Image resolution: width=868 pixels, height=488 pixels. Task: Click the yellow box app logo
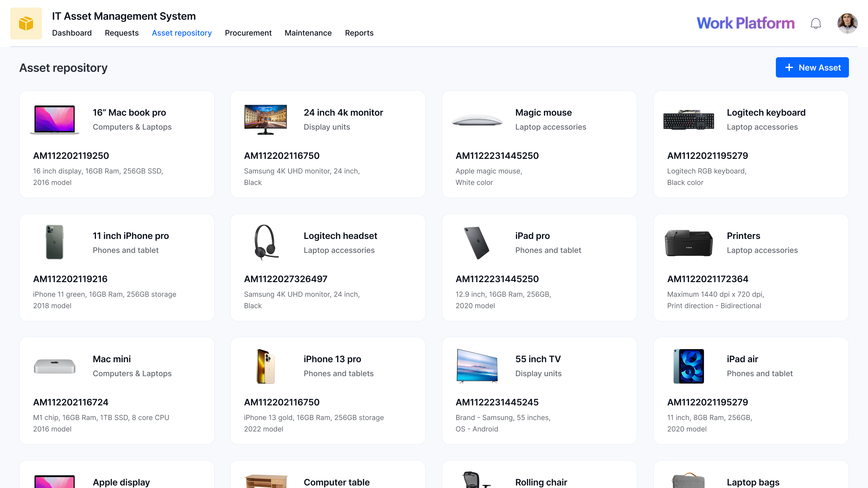coord(26,24)
